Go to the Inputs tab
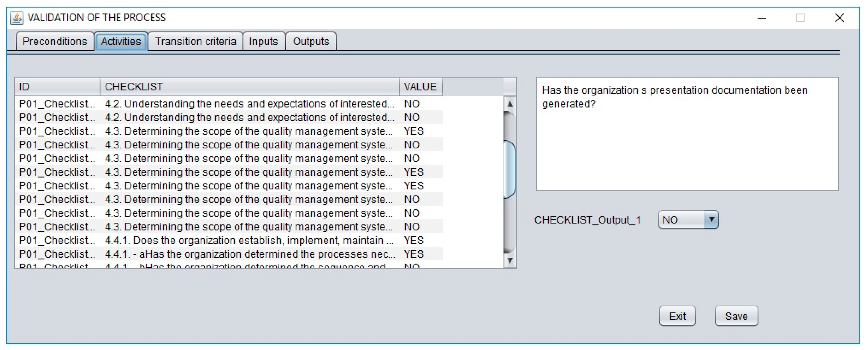868x350 pixels. [264, 41]
